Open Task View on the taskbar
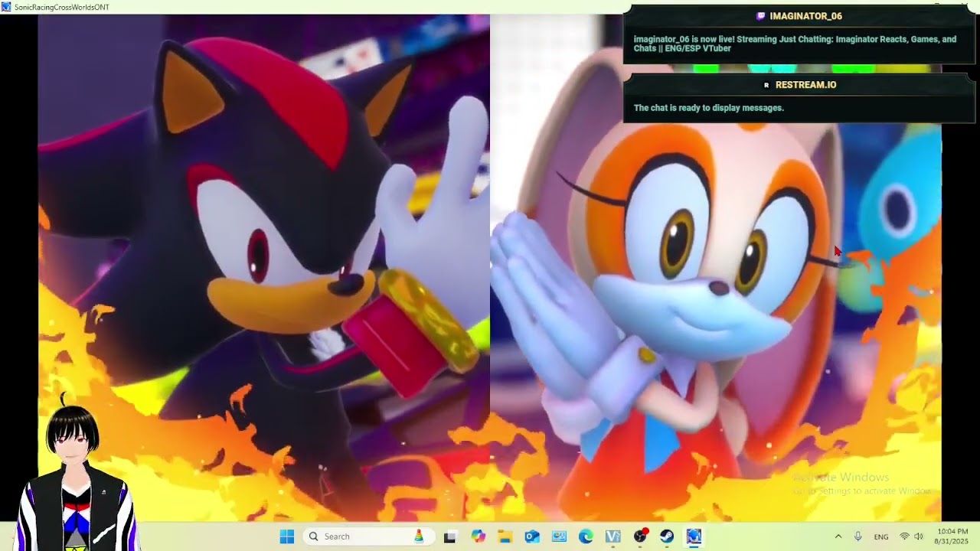Image resolution: width=980 pixels, height=551 pixels. coord(450,536)
